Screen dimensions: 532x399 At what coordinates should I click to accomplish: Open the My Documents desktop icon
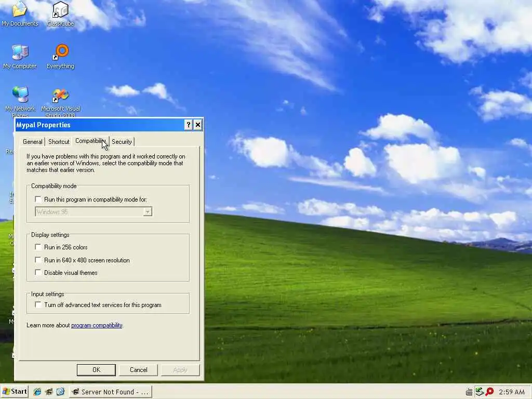click(20, 14)
